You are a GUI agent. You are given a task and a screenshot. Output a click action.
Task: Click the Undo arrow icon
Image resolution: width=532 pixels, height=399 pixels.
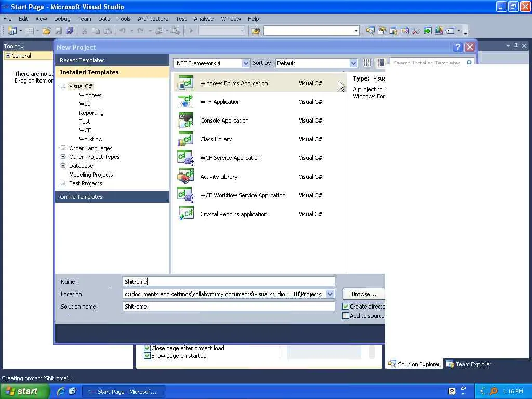(123, 31)
